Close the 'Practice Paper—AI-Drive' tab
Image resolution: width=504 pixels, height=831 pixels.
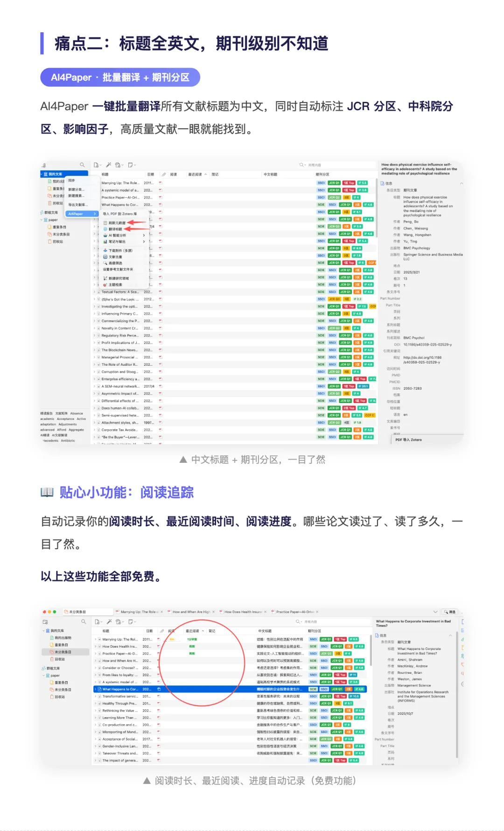317,612
